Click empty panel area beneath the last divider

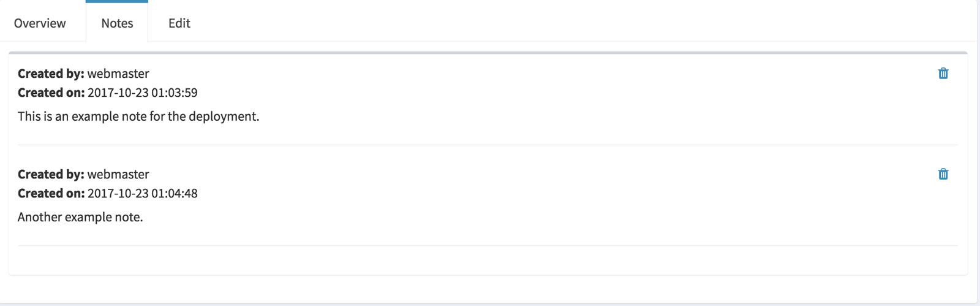[x=488, y=260]
